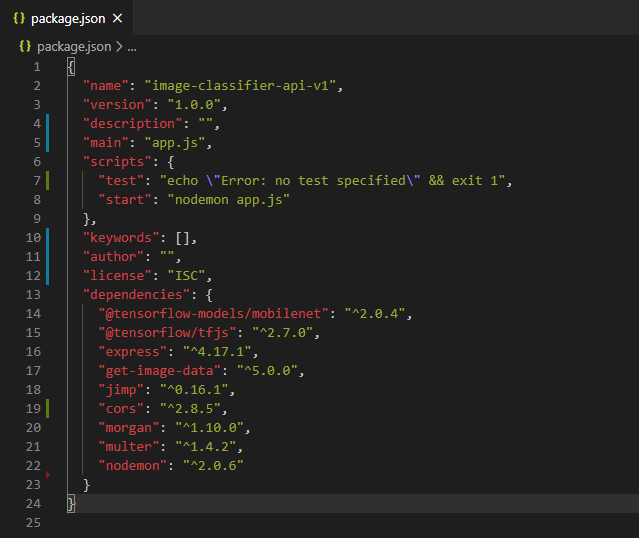Viewport: 639px width, 538px height.
Task: Click the version "^2.0.6"
Action: [213, 466]
